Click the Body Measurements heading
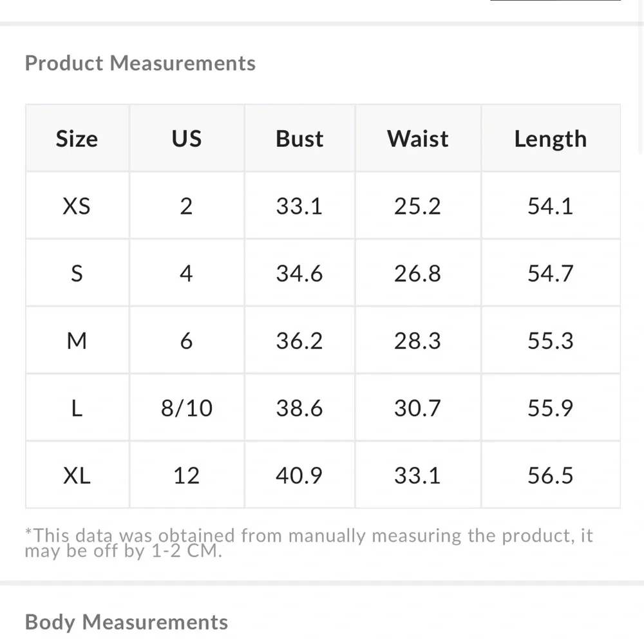644x644 pixels. (126, 622)
